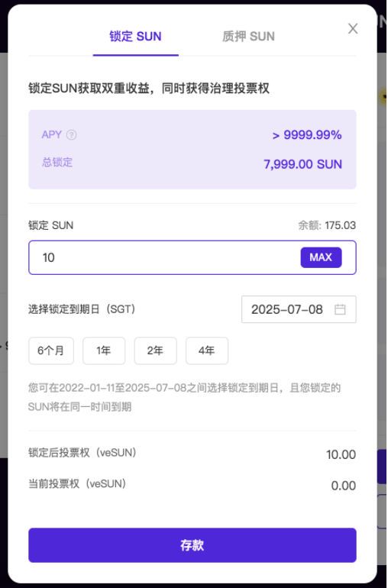Screen dimensions: 388x588
Task: Click the > 9999.99% APY value
Action: (307, 134)
